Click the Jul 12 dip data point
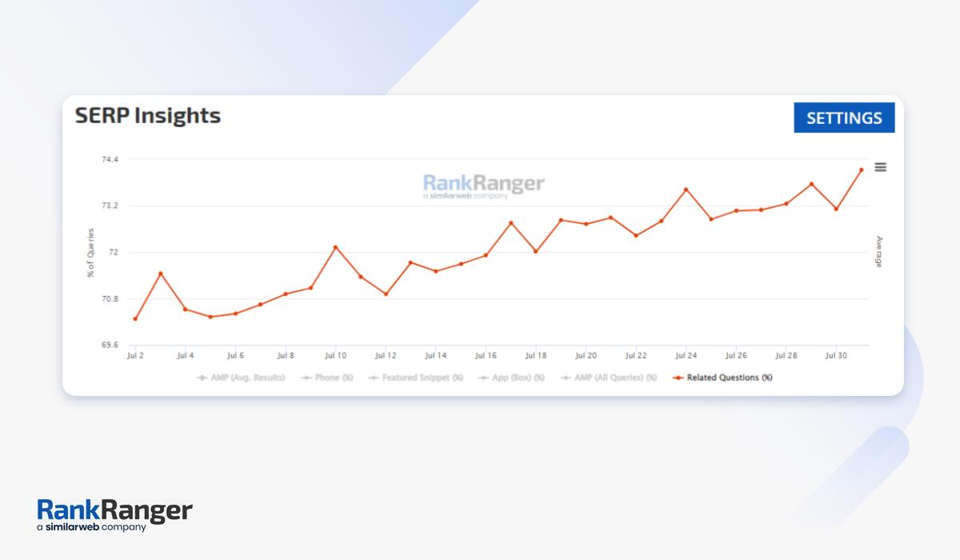This screenshot has width=960, height=560. (386, 294)
